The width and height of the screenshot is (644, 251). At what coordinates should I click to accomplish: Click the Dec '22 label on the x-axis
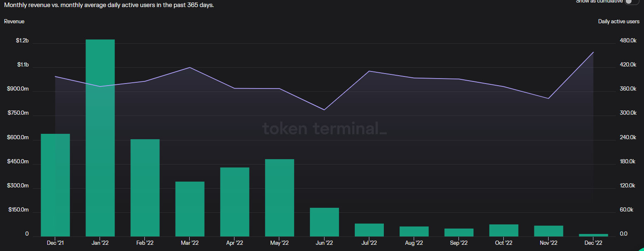tap(593, 243)
